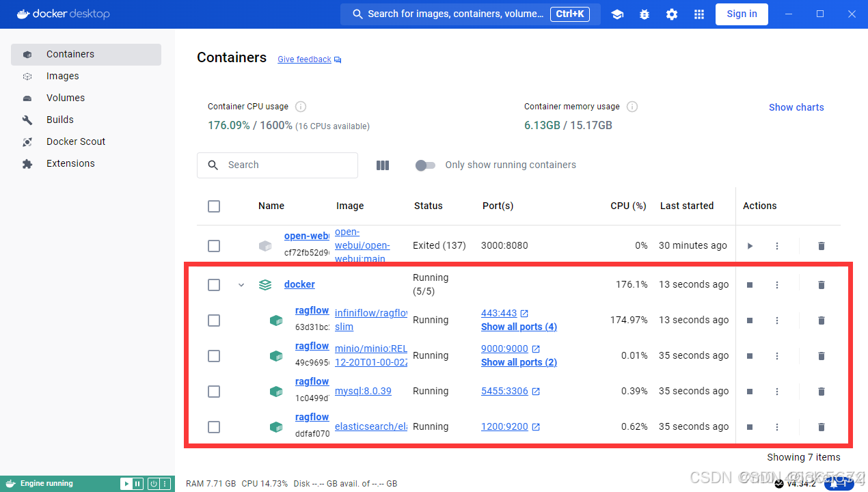The width and height of the screenshot is (868, 492).
Task: Expand Show all ports (4) list
Action: (519, 327)
